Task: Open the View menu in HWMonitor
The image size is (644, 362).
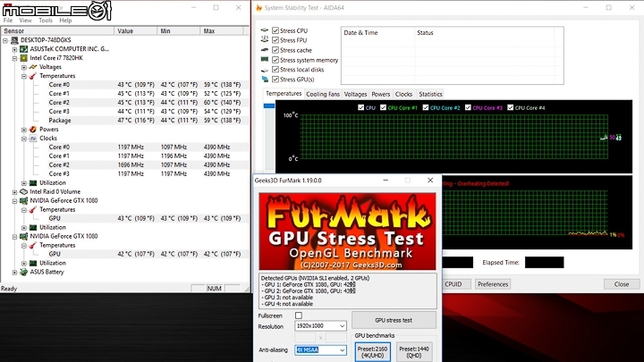Action: 25,20
